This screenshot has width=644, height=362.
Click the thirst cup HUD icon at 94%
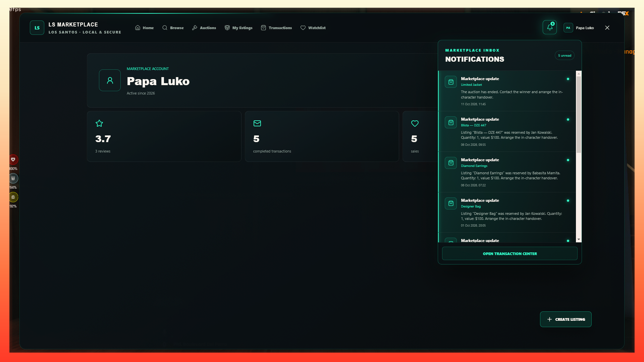point(13,178)
